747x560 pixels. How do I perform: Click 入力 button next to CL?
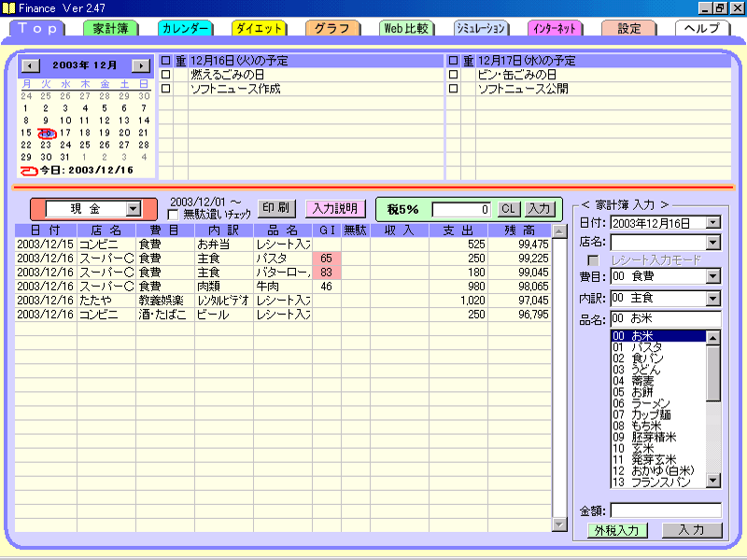pos(540,209)
